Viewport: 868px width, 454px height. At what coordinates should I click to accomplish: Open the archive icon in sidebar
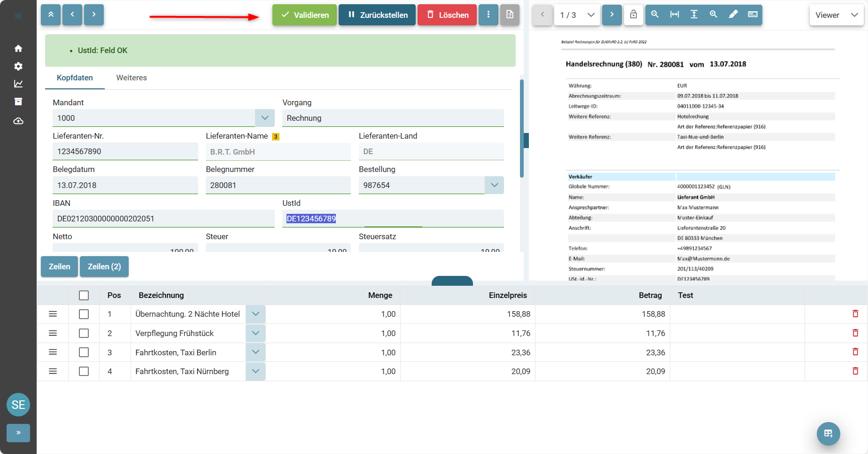[18, 102]
